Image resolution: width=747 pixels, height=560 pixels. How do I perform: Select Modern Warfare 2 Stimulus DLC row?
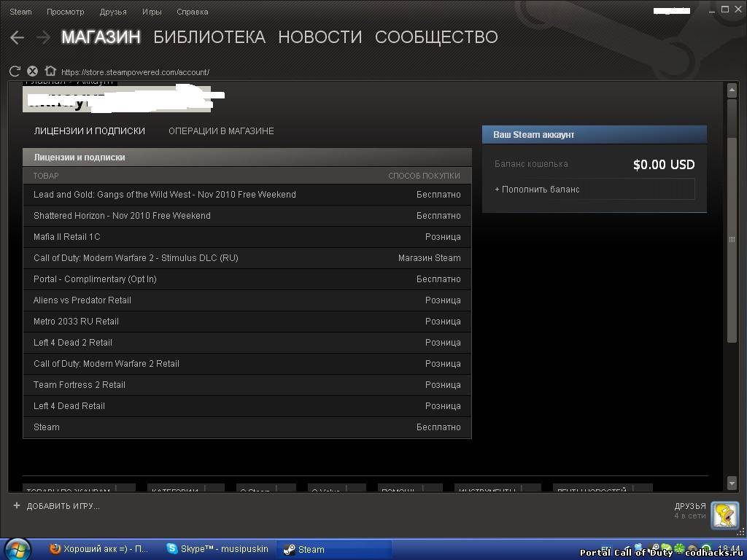point(247,258)
